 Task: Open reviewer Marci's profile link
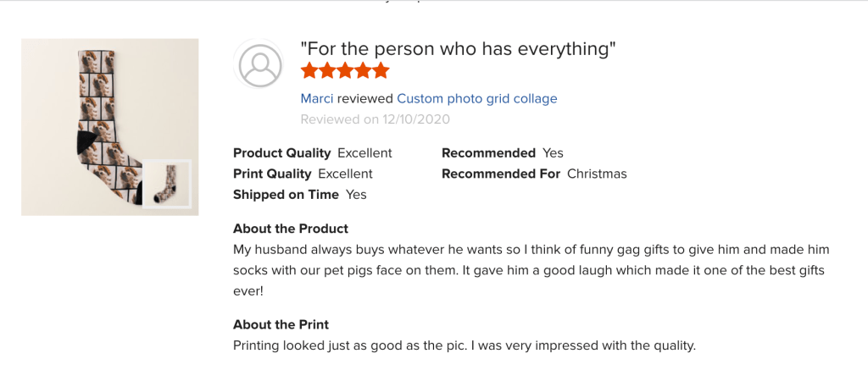pos(317,98)
